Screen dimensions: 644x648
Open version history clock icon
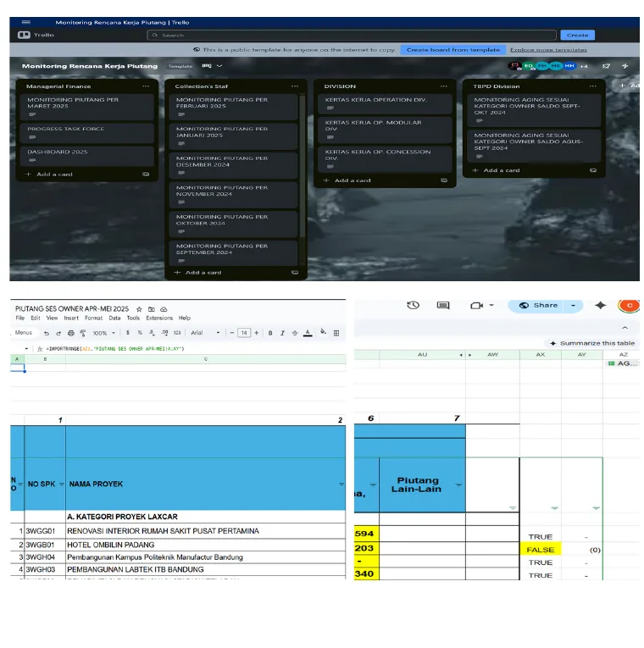click(413, 306)
